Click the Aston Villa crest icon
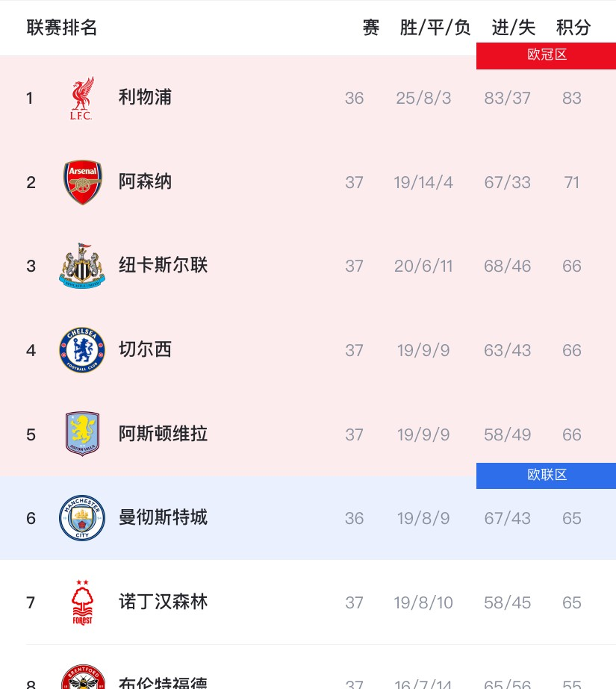 tap(82, 434)
